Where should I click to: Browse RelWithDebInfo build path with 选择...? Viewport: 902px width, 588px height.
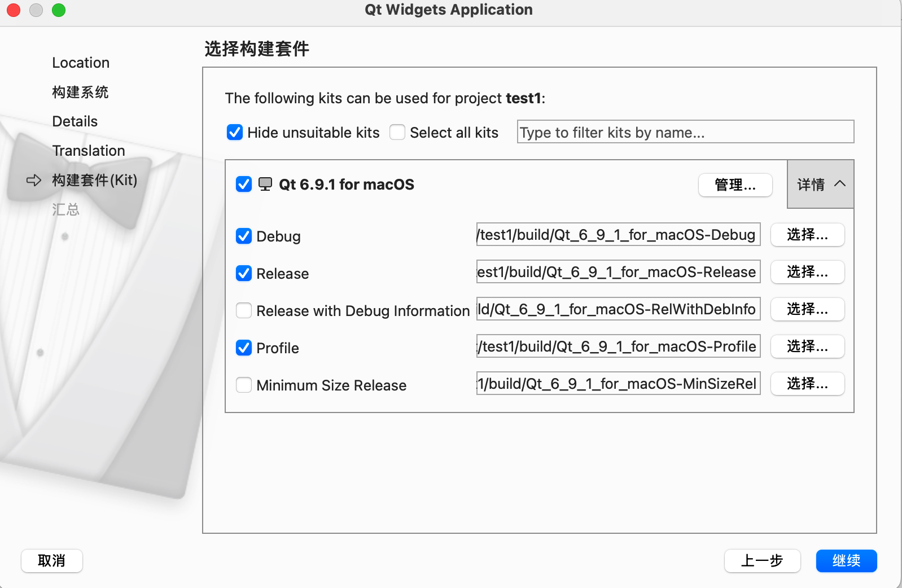pyautogui.click(x=807, y=309)
